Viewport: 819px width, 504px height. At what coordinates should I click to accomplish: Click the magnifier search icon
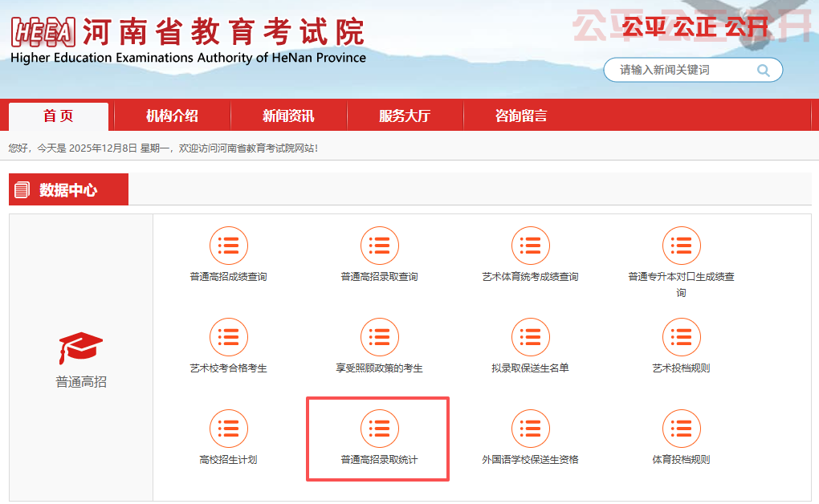pyautogui.click(x=763, y=71)
